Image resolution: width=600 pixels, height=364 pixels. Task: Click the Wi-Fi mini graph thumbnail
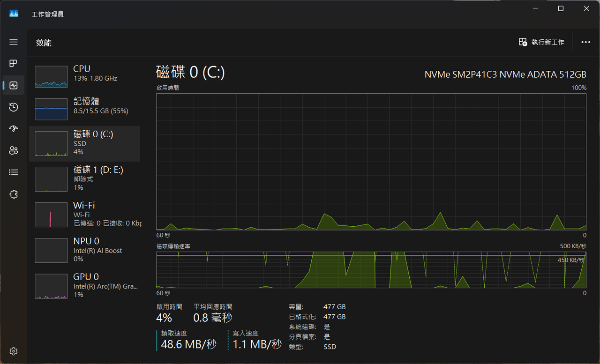pyautogui.click(x=51, y=215)
